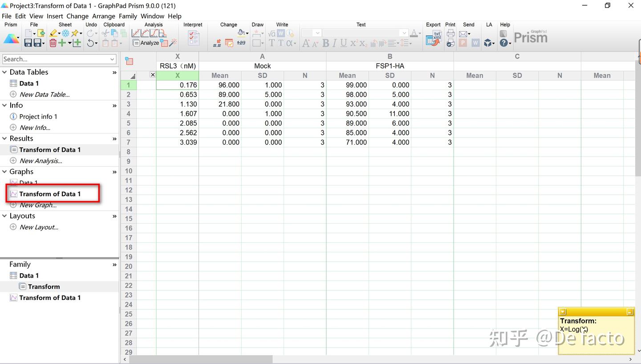This screenshot has width=641, height=364.
Task: Click the magic wand icon beside Analyze
Action: [173, 43]
